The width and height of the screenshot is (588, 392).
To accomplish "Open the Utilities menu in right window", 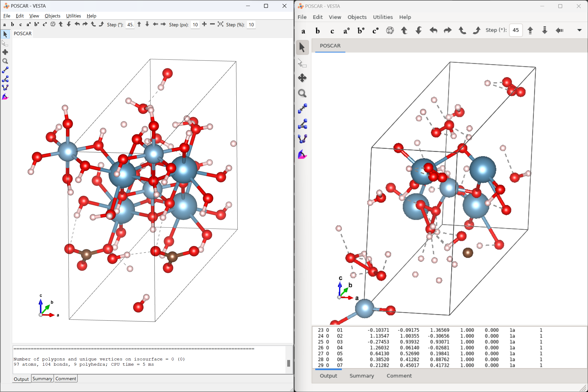I will (383, 17).
